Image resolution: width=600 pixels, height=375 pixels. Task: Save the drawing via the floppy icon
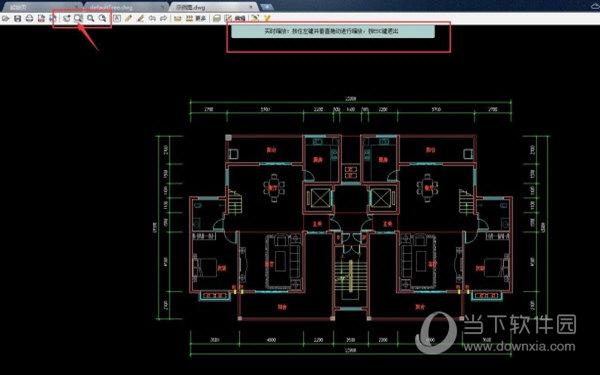pyautogui.click(x=18, y=18)
